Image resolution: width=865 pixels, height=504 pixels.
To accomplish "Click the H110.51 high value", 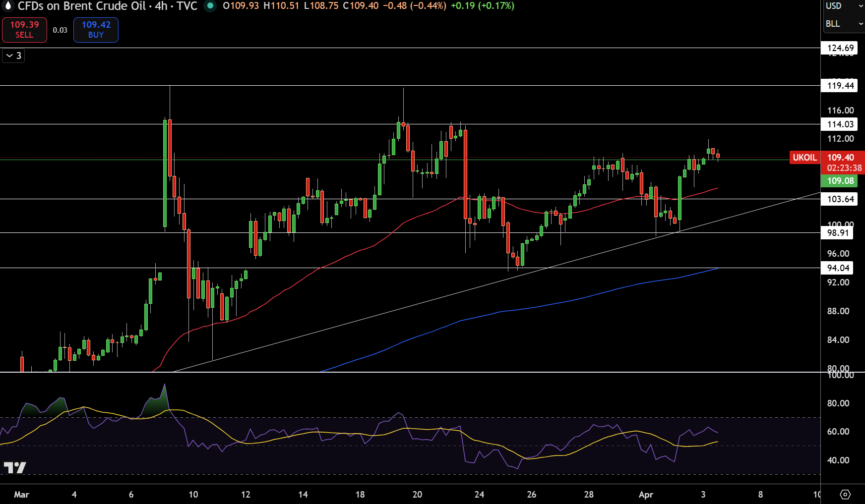I will pyautogui.click(x=281, y=6).
